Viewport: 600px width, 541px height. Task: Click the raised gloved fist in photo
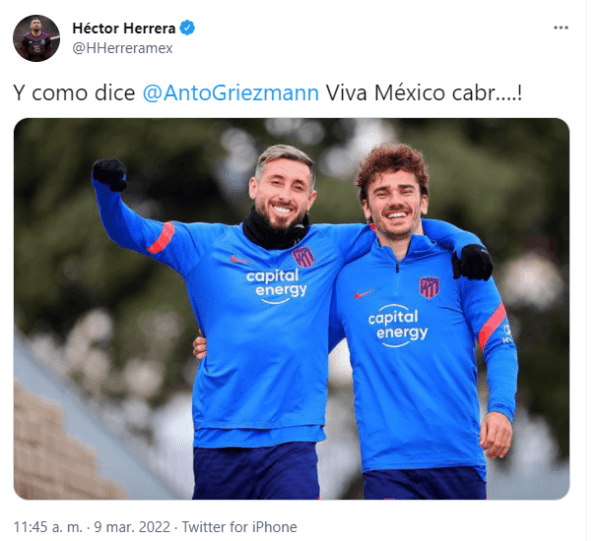point(109,175)
